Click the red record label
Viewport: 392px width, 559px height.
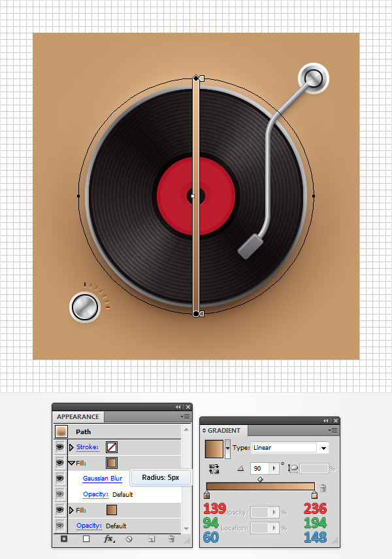coord(195,196)
